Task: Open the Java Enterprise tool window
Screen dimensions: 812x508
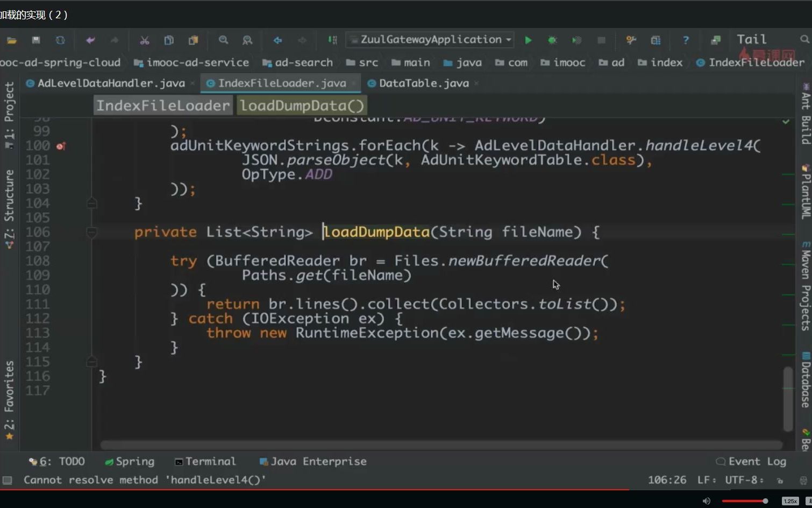Action: [x=313, y=462]
